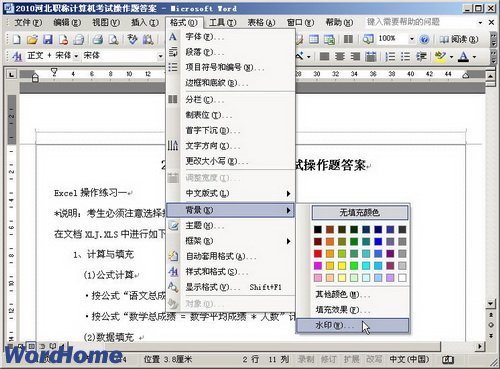
Task: Click spelling status book icon
Action: pos(447,359)
